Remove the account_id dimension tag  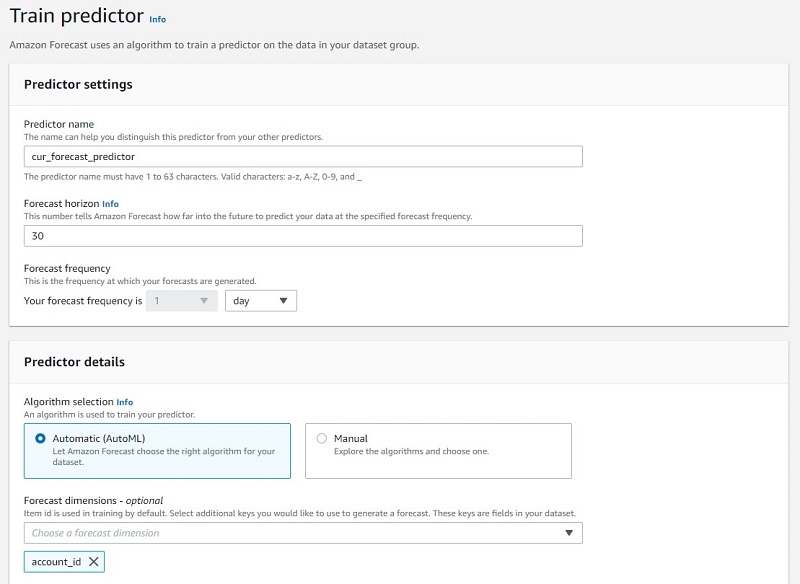click(94, 562)
